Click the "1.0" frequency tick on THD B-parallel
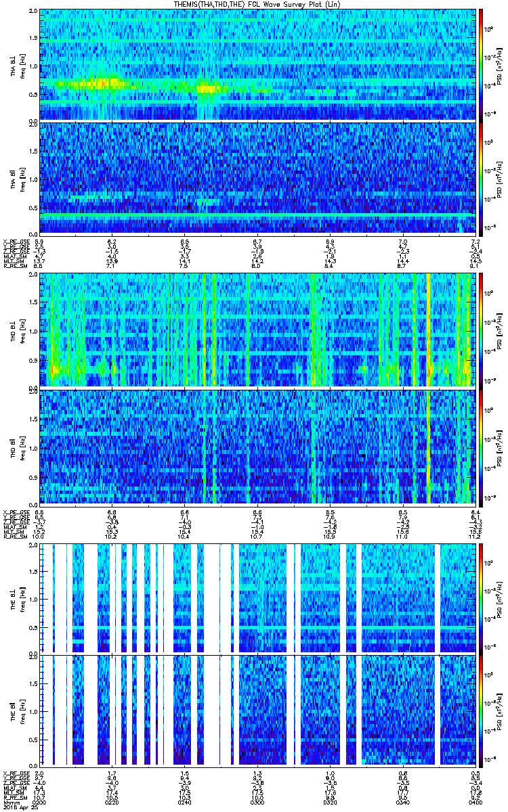 pos(33,447)
